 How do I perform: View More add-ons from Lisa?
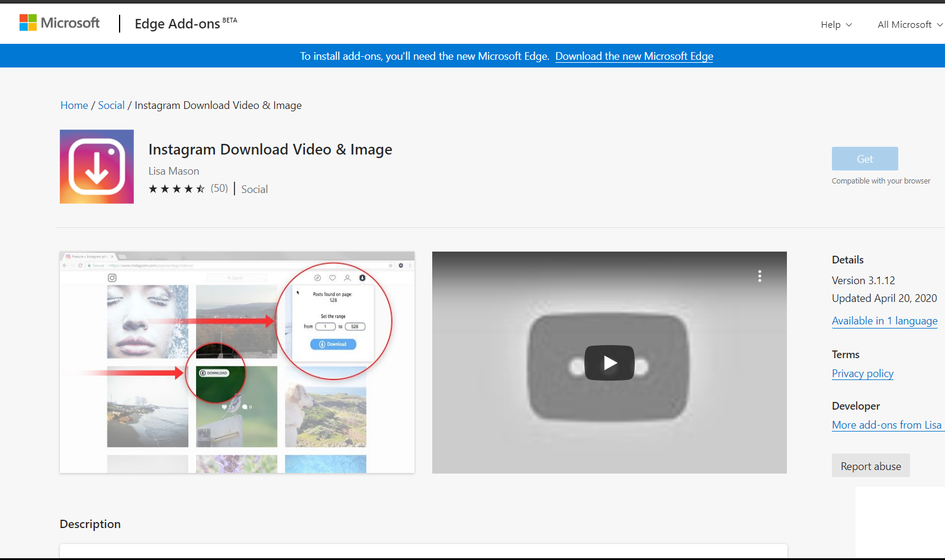[x=887, y=425]
